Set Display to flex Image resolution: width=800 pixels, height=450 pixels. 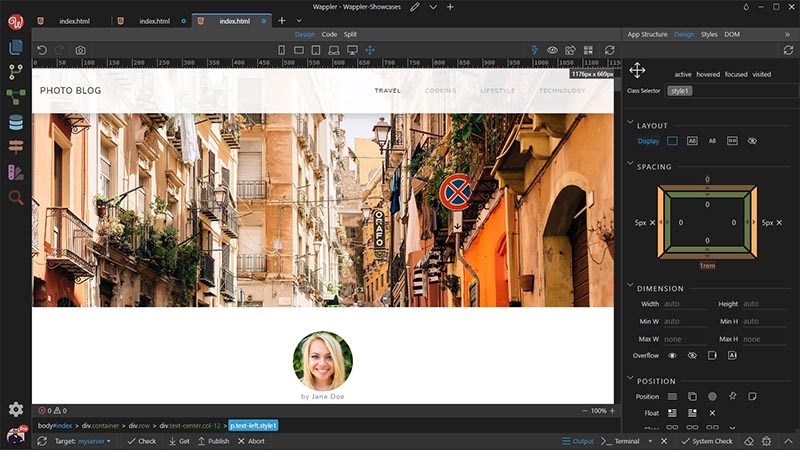click(732, 141)
